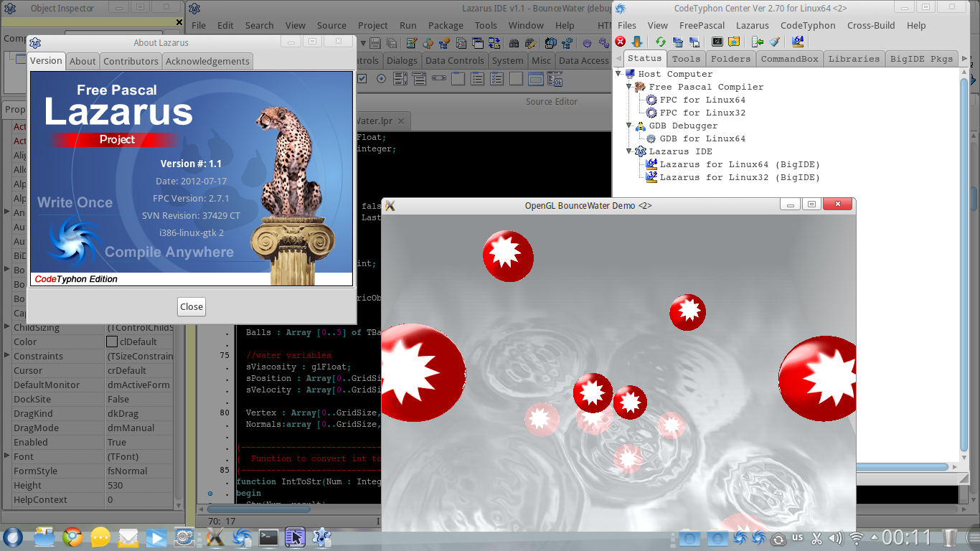Open BigIDE Pkgs tab in CodeTyphon Center
Viewport: 980px width, 551px height.
tap(921, 59)
